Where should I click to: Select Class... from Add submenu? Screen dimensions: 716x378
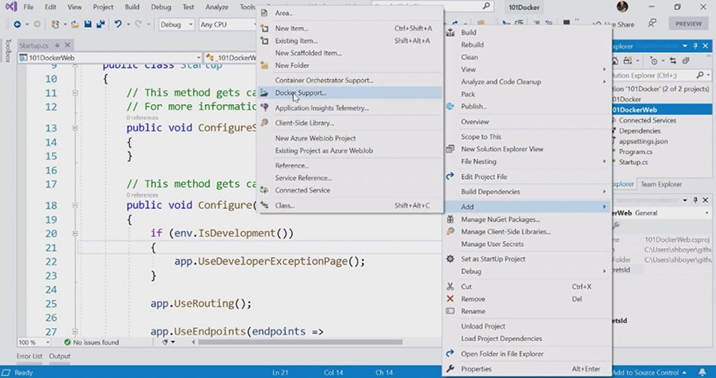[x=350, y=205]
